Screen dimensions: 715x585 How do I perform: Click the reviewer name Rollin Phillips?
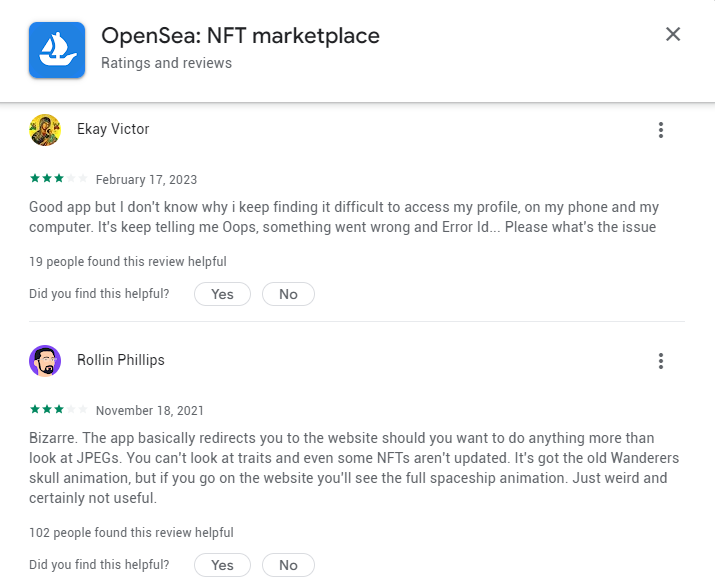121,360
